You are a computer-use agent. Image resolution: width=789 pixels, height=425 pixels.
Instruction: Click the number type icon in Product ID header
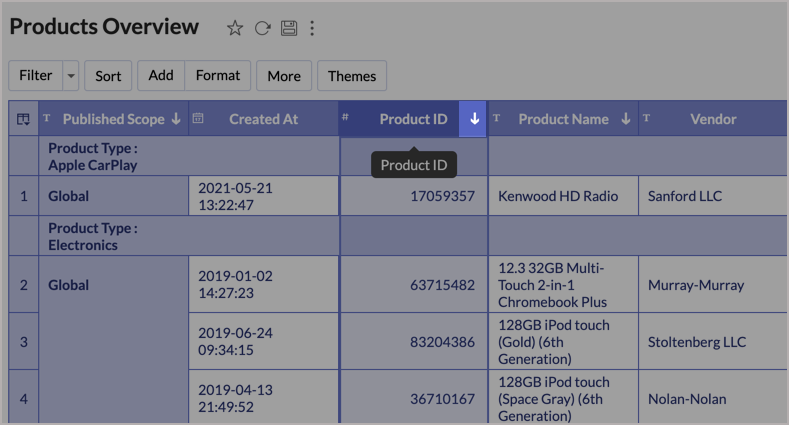pos(346,118)
